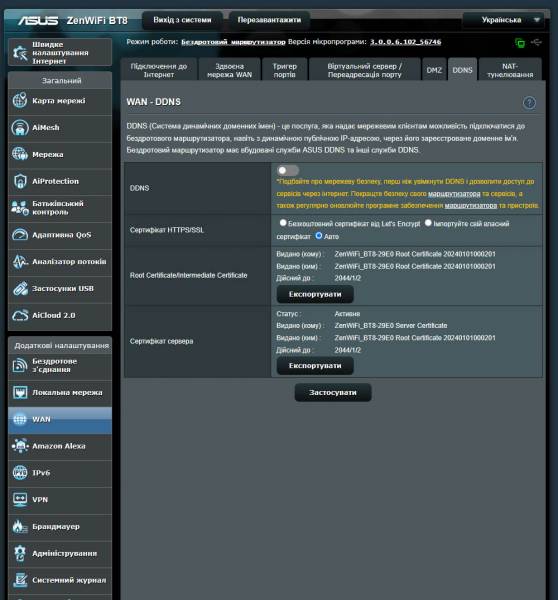The width and height of the screenshot is (558, 600).
Task: Click the AiCloud 2.0 cloud icon
Action: (x=20, y=315)
